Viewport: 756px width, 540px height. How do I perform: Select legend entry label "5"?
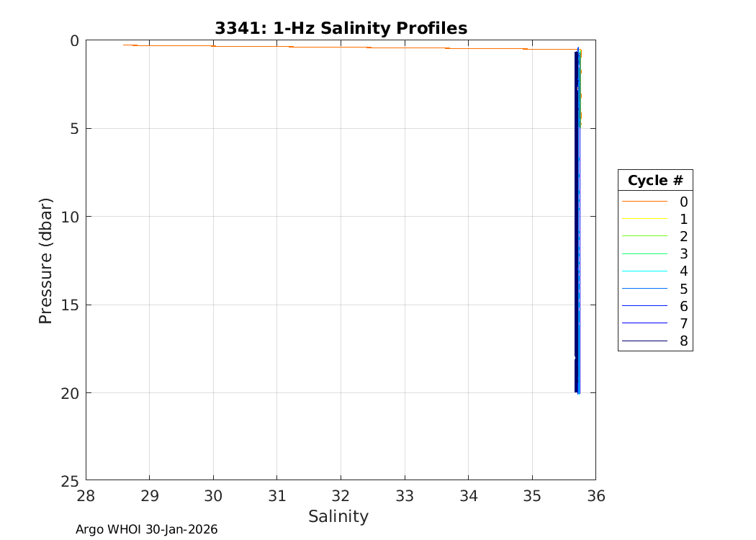(x=683, y=289)
